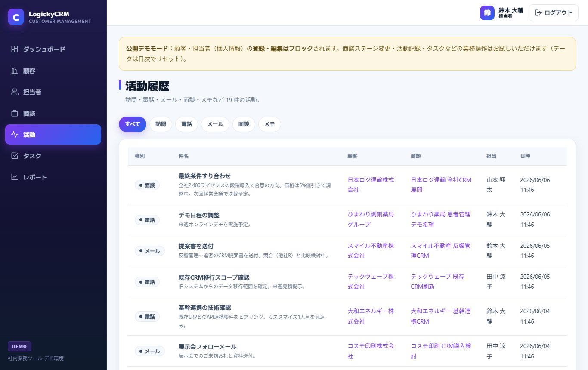Click the 公開デモモード notice banner

pos(347,54)
